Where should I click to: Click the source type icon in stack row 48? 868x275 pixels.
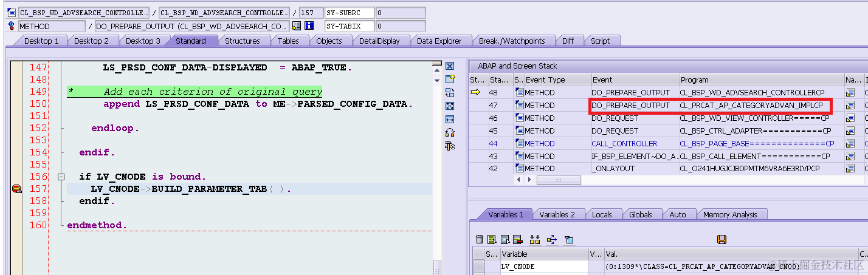[x=519, y=92]
